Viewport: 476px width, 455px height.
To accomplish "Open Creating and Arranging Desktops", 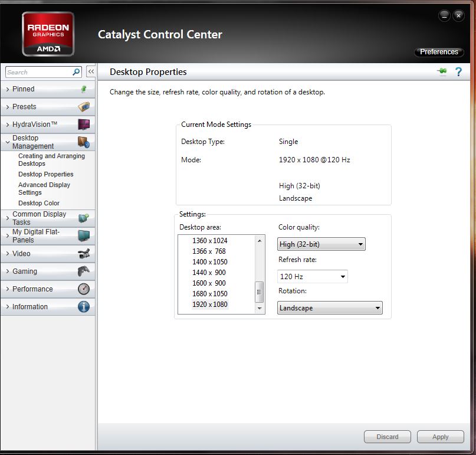I will coord(51,159).
